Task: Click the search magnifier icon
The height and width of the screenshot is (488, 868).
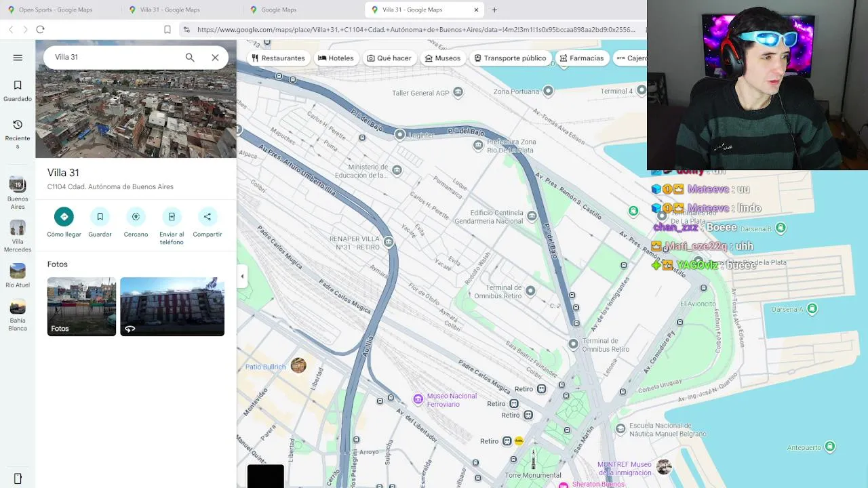Action: tap(190, 58)
